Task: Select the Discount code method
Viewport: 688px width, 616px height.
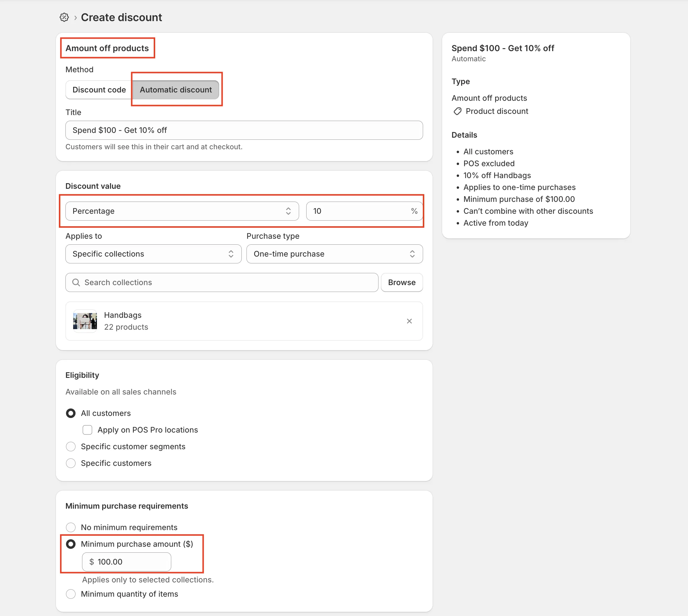Action: tap(99, 90)
